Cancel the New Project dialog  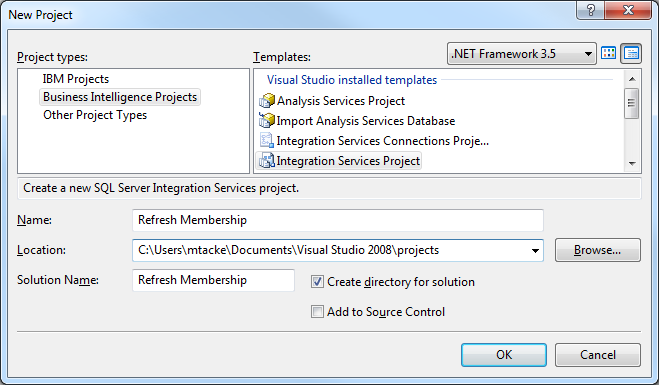598,355
